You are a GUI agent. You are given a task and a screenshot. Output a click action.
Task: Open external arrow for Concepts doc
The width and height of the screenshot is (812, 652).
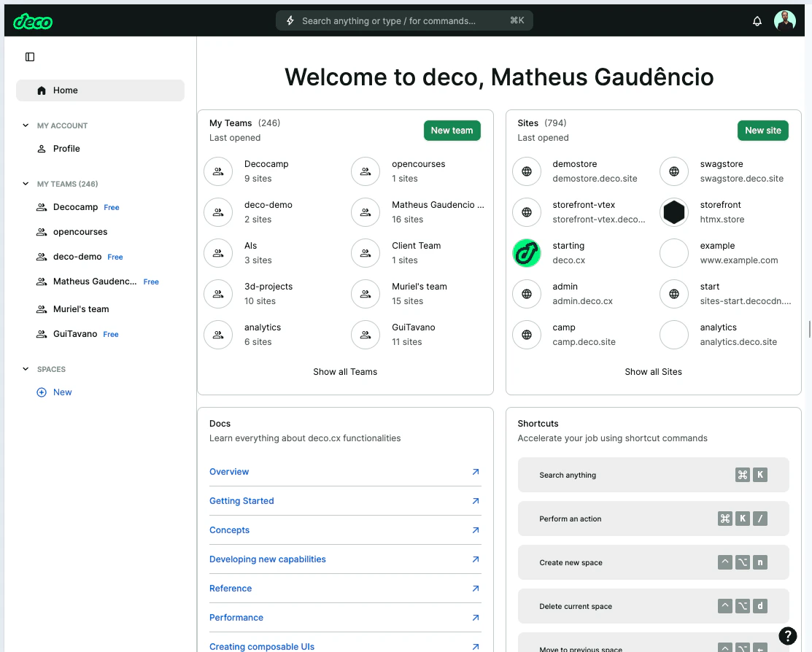[x=476, y=530]
